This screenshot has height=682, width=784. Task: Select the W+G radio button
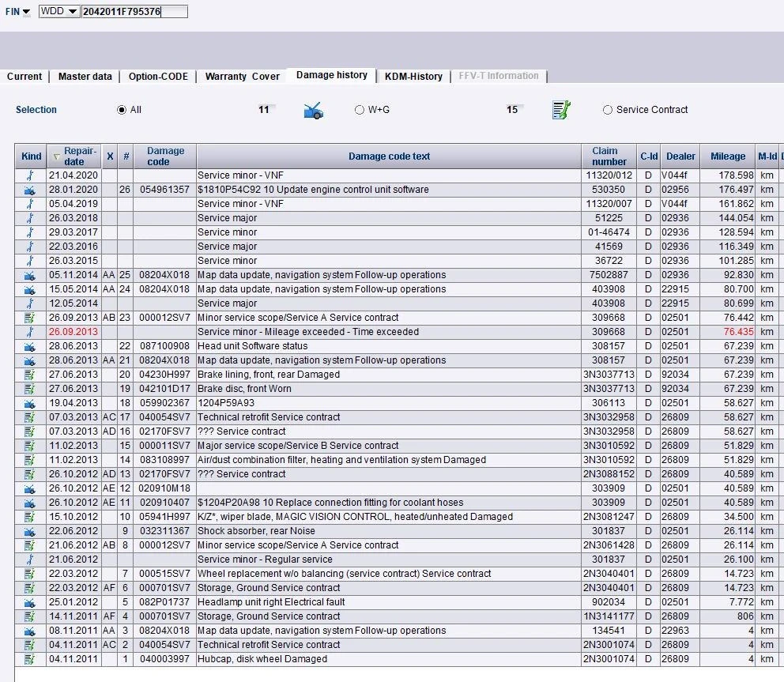[359, 110]
